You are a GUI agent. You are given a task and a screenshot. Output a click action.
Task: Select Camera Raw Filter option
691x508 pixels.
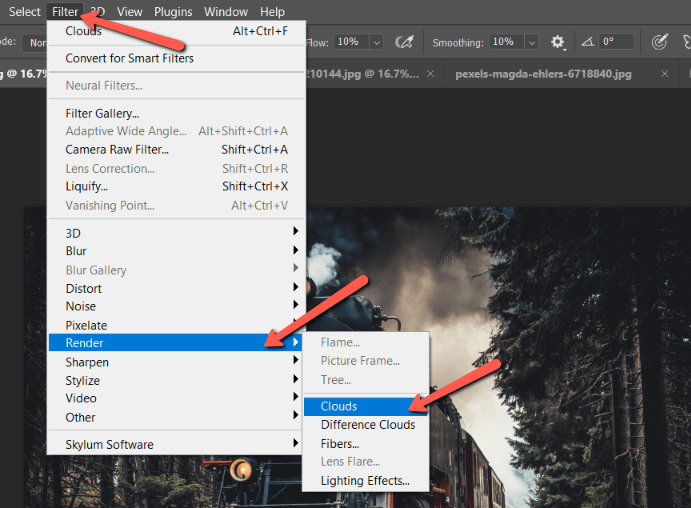(117, 150)
